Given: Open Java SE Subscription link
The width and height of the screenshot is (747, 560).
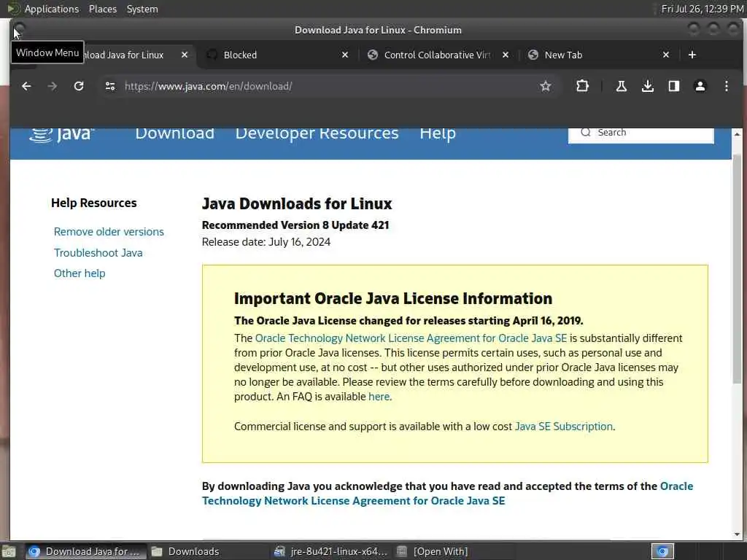Looking at the screenshot, I should [x=564, y=426].
